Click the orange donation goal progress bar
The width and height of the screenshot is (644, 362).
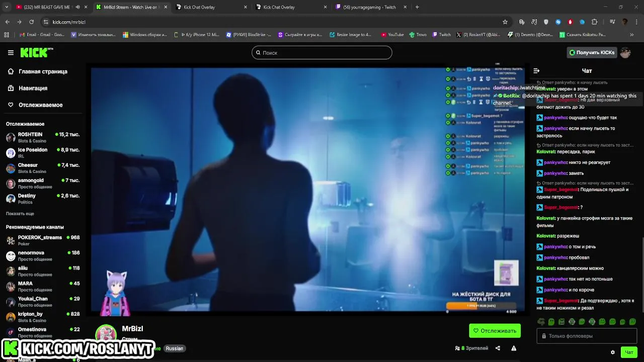coord(481,306)
